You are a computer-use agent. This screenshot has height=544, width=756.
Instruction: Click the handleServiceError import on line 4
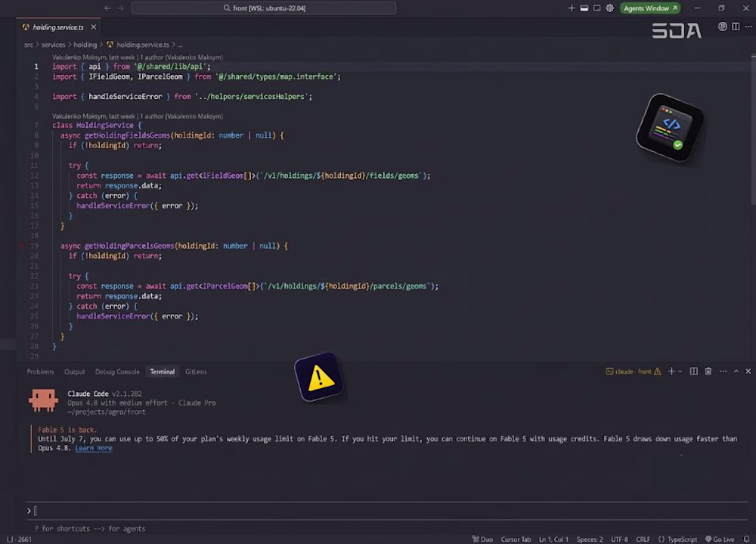pyautogui.click(x=125, y=97)
